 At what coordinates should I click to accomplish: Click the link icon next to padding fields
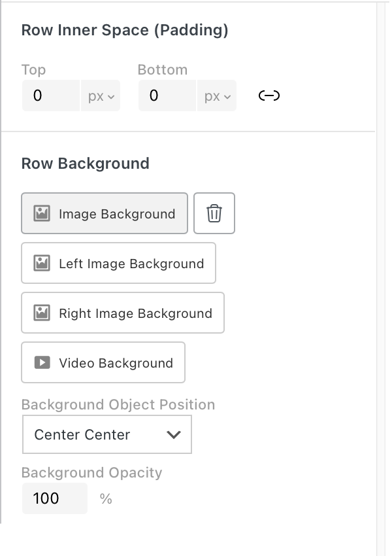(270, 96)
